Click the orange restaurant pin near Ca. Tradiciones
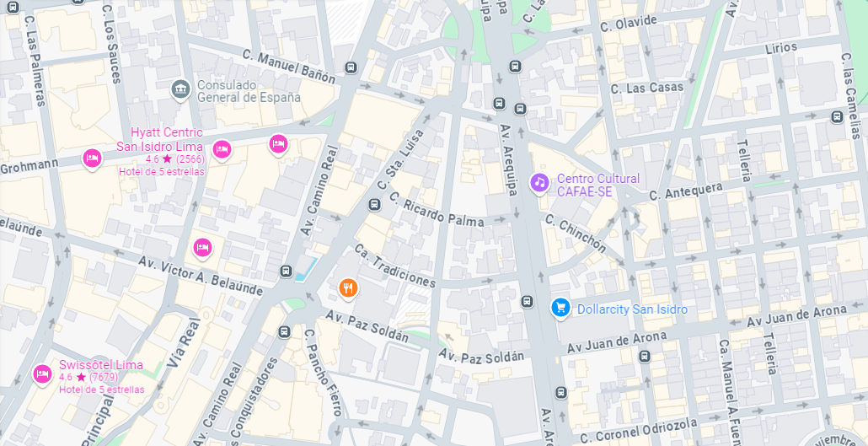868x446 pixels. (348, 287)
